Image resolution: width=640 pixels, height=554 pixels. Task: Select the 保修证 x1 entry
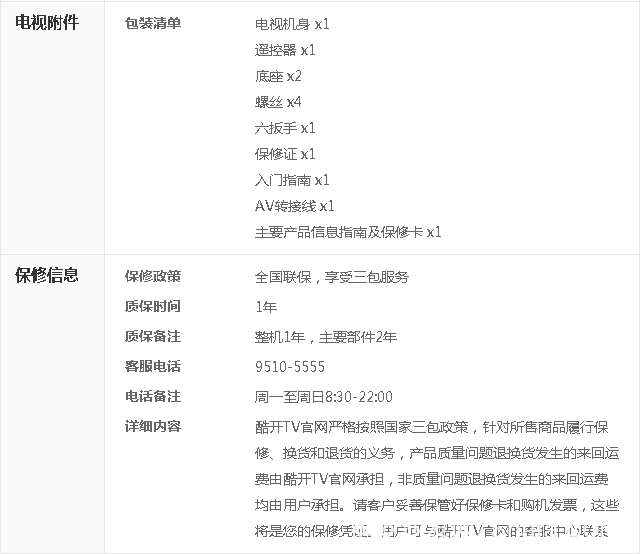tap(285, 154)
